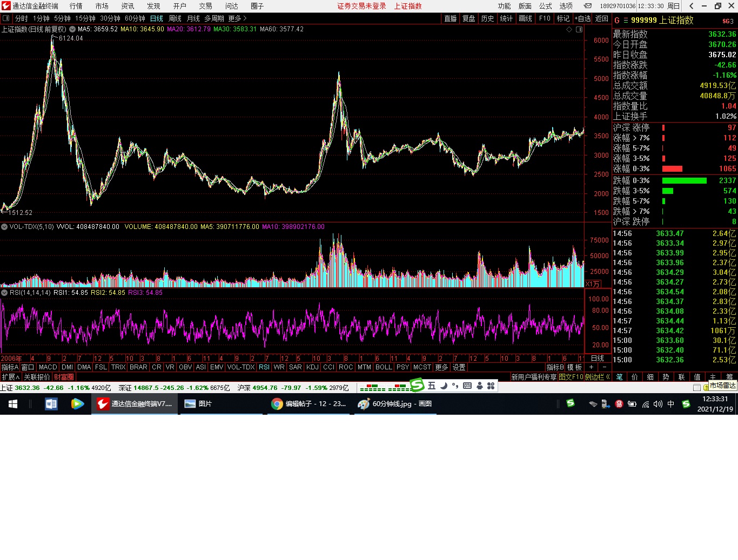Click the Sogou input method S icon
The image size is (738, 560).
(x=417, y=385)
